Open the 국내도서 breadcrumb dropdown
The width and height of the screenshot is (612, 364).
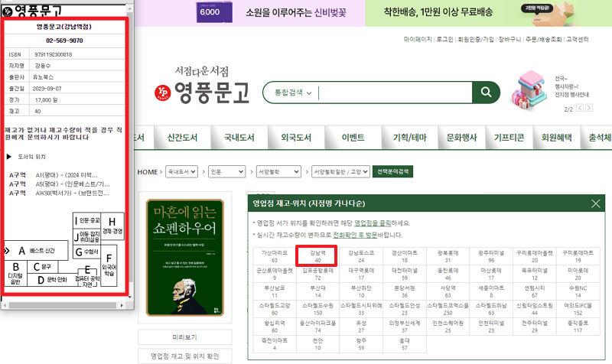click(181, 171)
